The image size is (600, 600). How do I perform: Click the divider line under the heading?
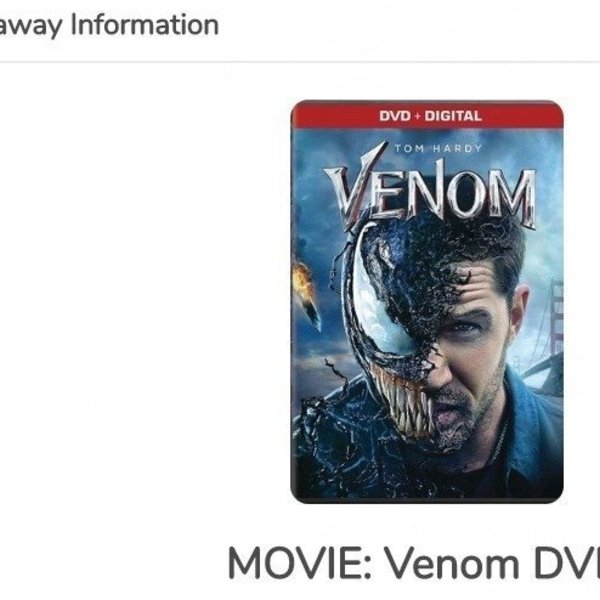click(x=300, y=62)
